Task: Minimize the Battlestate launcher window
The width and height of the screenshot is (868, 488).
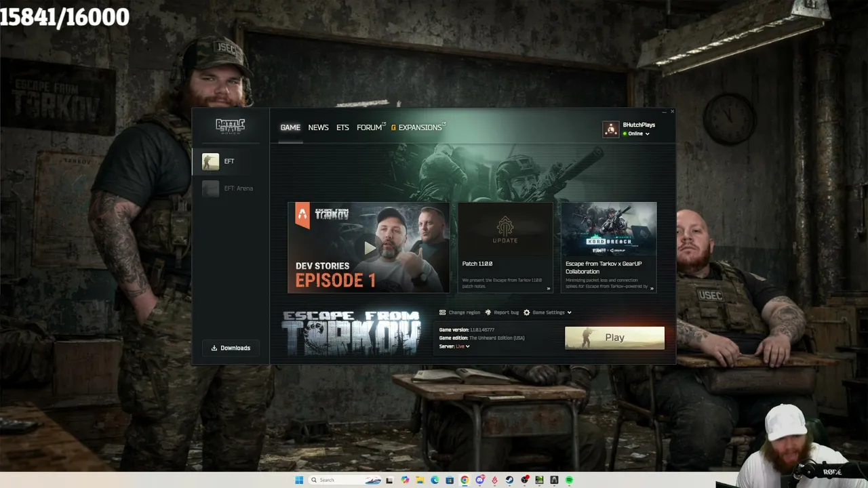Action: coord(664,111)
